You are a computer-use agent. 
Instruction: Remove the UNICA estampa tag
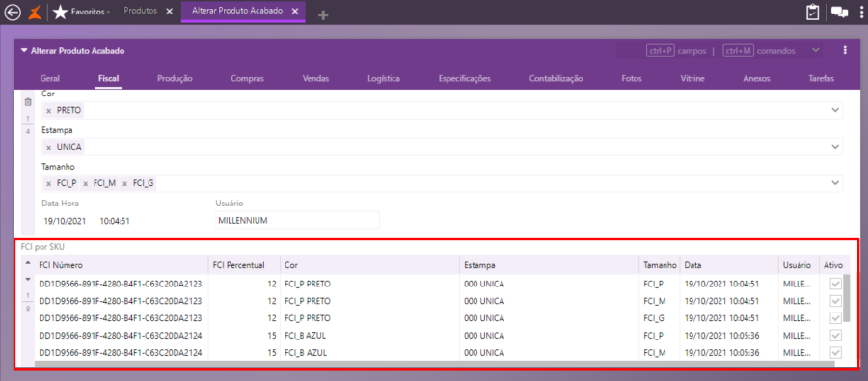pyautogui.click(x=49, y=148)
